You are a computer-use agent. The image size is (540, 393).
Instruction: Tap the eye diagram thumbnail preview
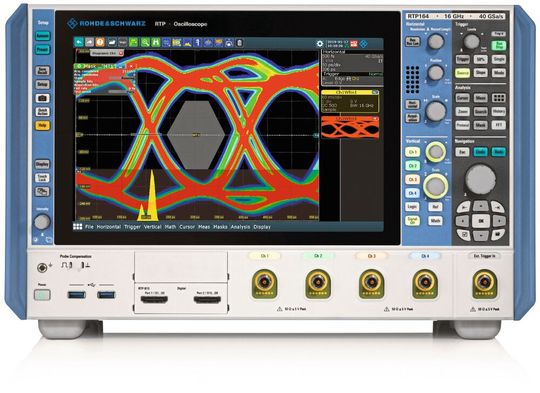pyautogui.click(x=350, y=127)
